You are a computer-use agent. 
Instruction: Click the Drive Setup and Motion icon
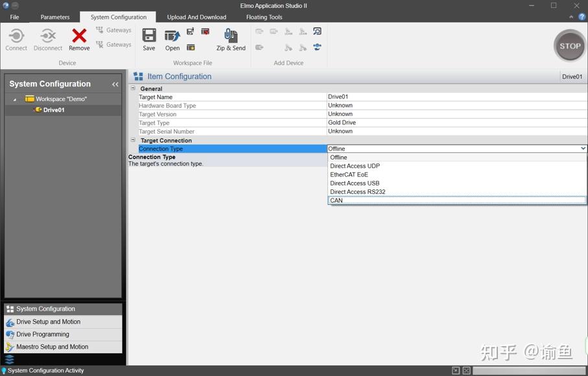click(10, 322)
